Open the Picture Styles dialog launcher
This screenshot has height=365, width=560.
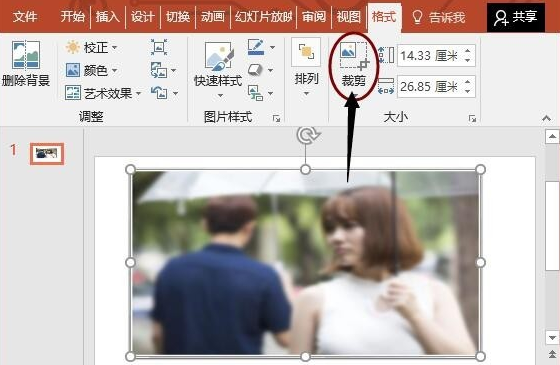coord(276,119)
